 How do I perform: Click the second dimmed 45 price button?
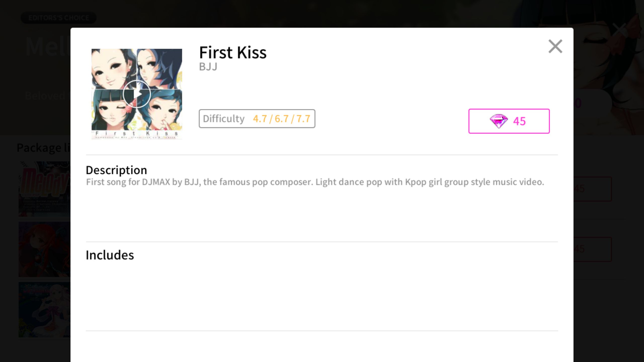[593, 249]
